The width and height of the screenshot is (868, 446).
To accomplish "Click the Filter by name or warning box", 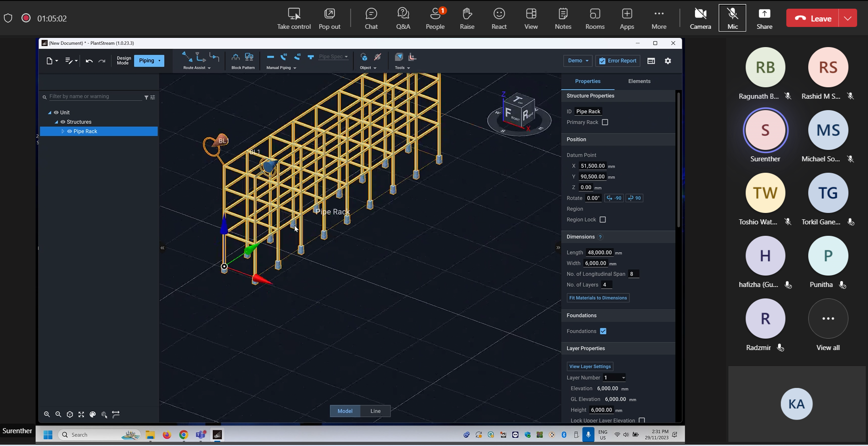I will point(95,96).
